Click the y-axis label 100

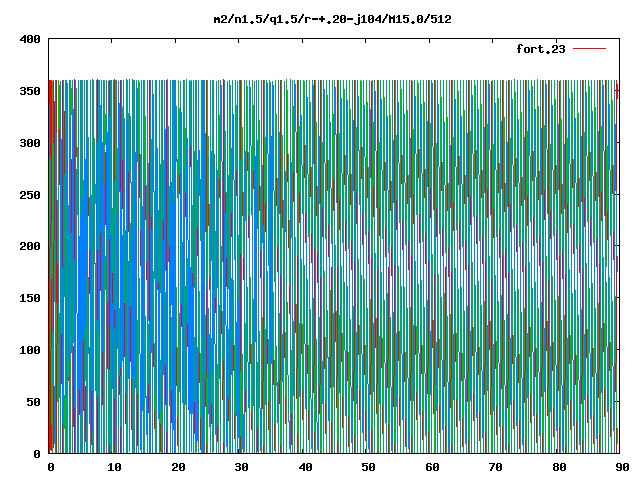click(30, 350)
